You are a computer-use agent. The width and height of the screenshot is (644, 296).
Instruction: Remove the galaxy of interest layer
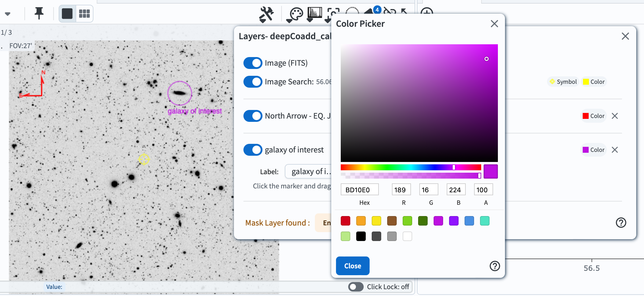pos(615,150)
